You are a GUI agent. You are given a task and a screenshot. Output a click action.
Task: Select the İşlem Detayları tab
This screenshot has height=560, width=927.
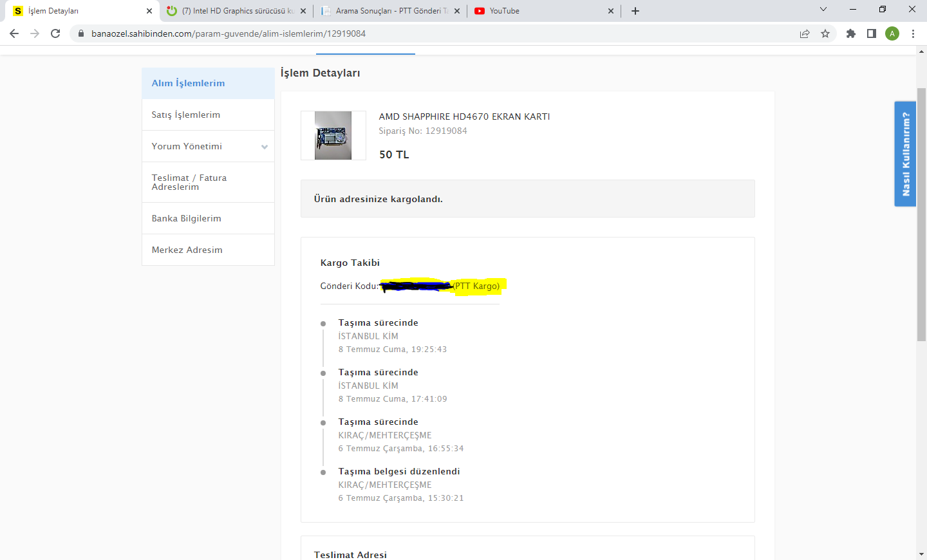coord(82,11)
